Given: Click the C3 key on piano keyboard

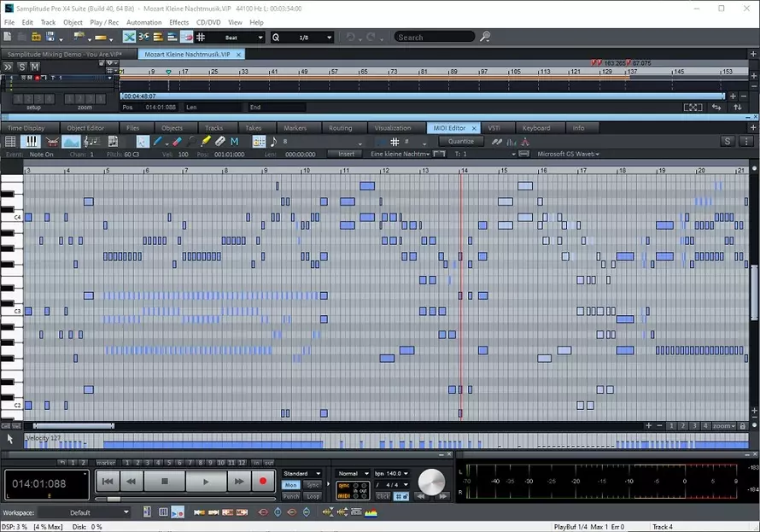Looking at the screenshot, I should (12, 311).
